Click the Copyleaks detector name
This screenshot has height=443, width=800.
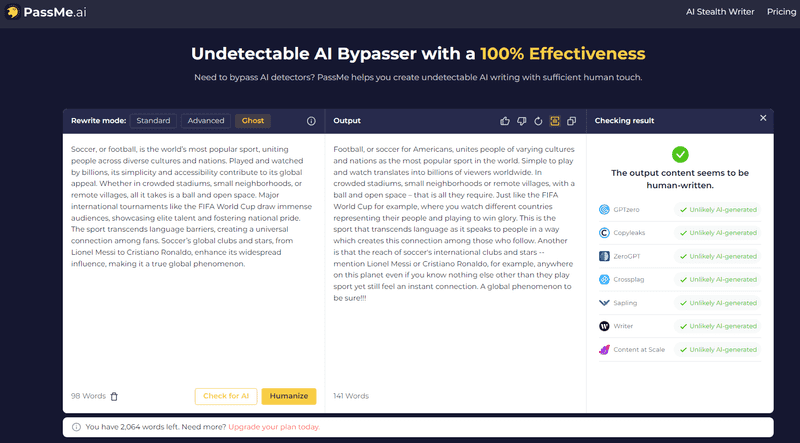tap(629, 233)
